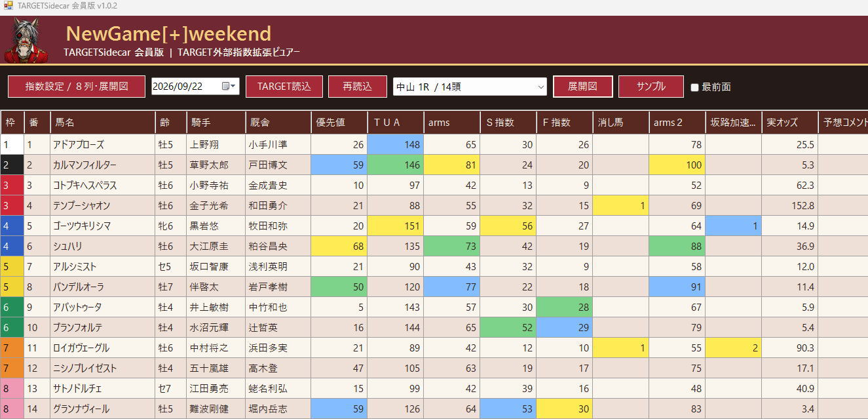
Task: Click the 実オッズ column header
Action: (789, 123)
